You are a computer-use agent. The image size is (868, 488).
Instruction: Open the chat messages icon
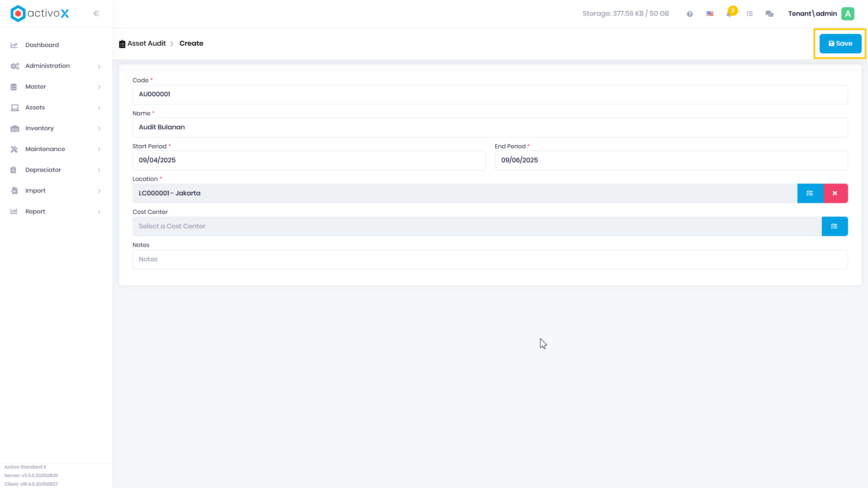[769, 14]
